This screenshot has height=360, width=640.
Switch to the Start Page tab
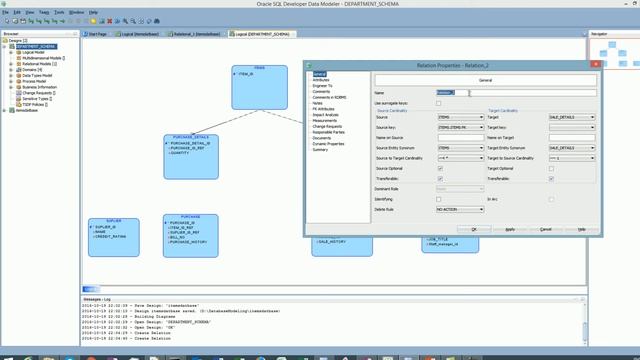96,34
